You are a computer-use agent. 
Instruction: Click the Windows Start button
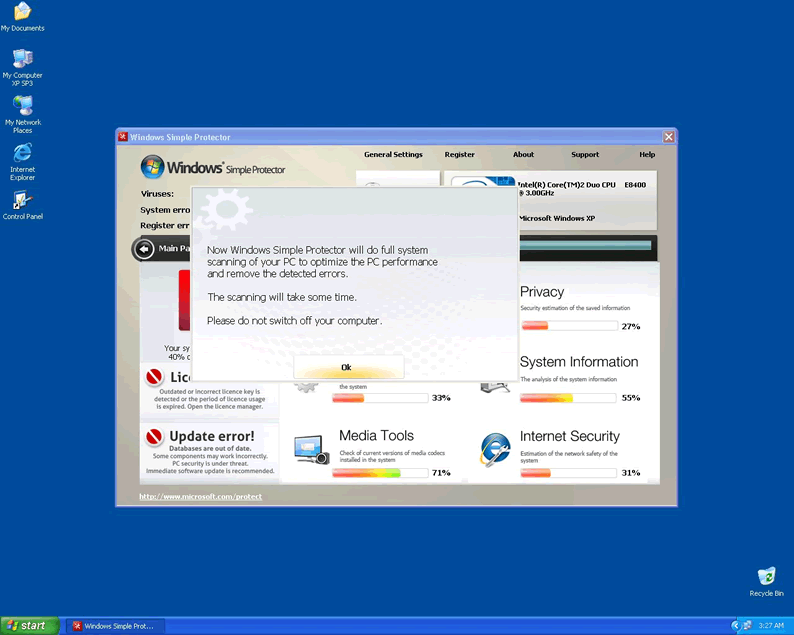pyautogui.click(x=28, y=626)
